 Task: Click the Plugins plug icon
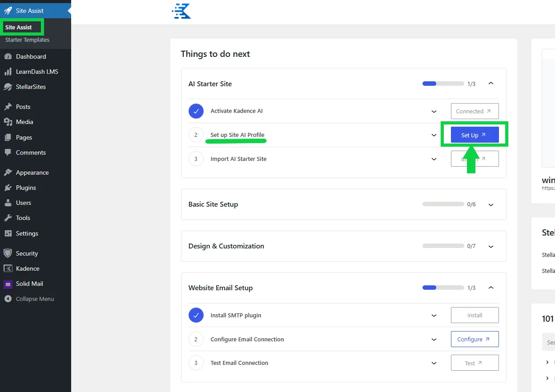point(8,188)
